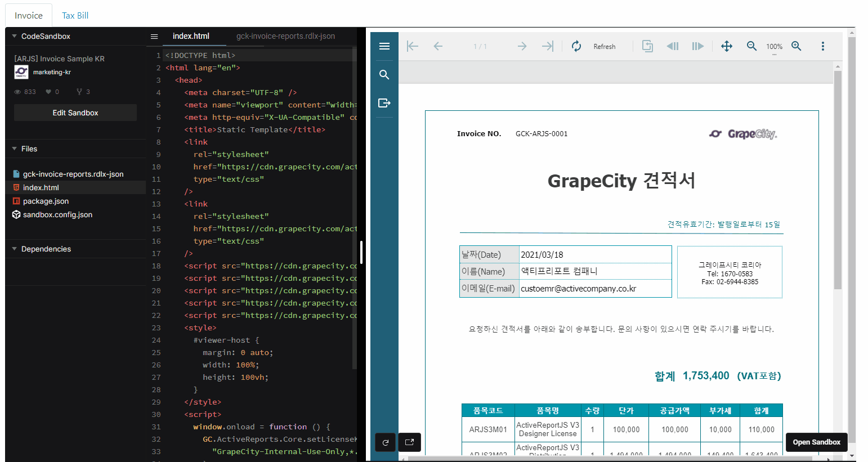Click the page number 1 / 1 field

[480, 47]
